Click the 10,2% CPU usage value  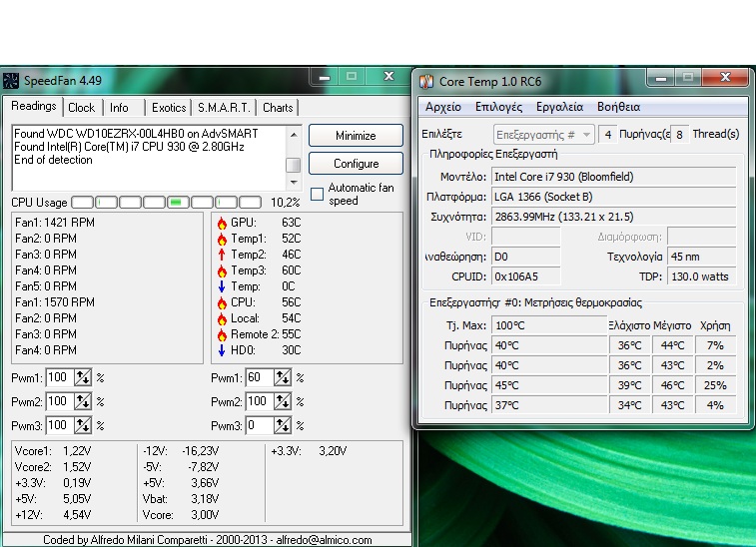(x=286, y=203)
